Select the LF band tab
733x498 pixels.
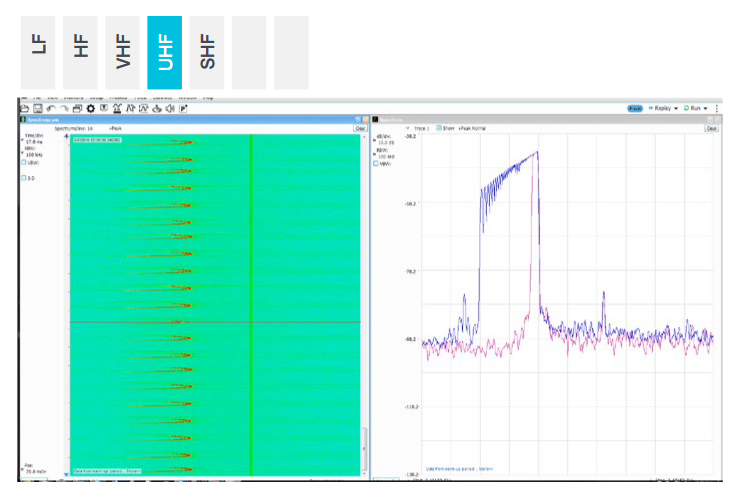click(x=38, y=53)
